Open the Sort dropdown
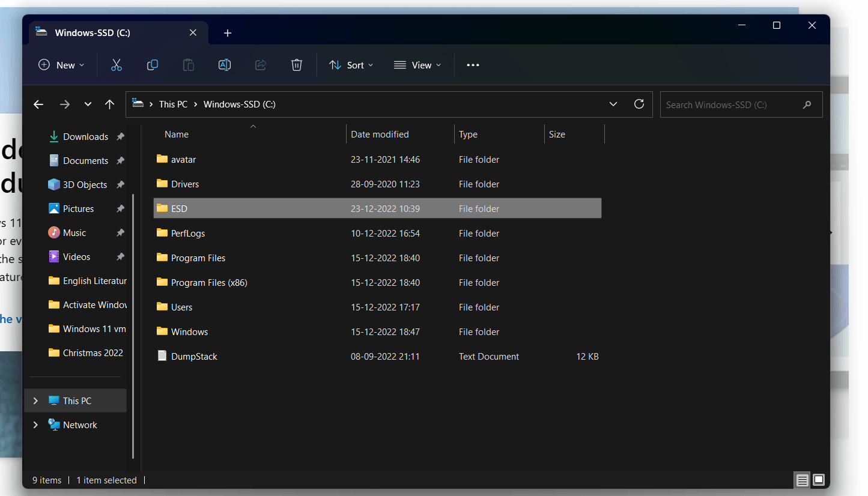 351,65
